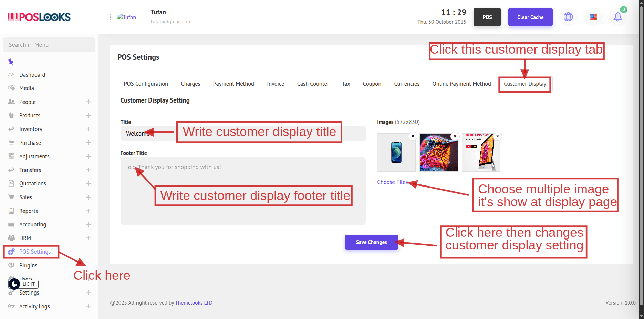Click the Choose Files link
Viewport: 644px width, 319px height.
[392, 182]
